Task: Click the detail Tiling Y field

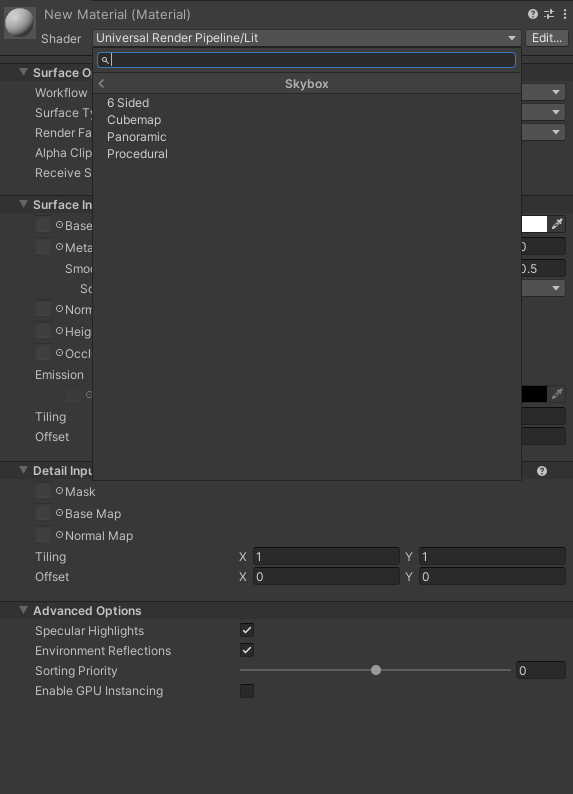Action: click(492, 557)
